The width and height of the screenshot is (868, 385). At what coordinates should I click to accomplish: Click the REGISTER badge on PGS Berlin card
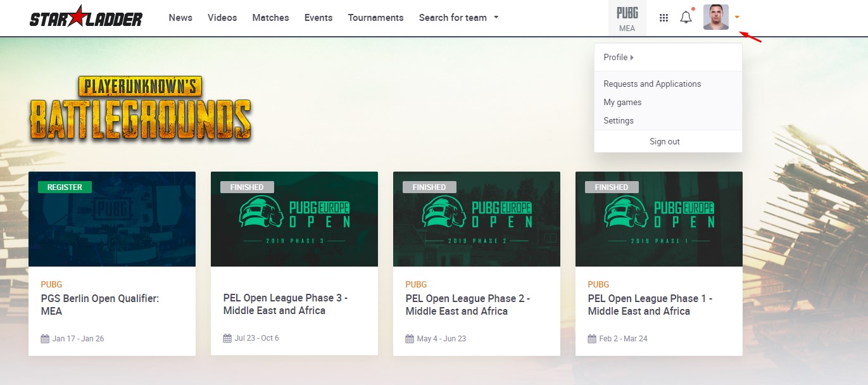65,187
